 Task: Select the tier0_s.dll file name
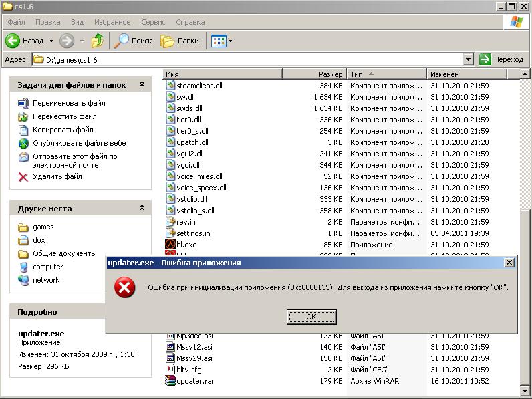click(192, 131)
